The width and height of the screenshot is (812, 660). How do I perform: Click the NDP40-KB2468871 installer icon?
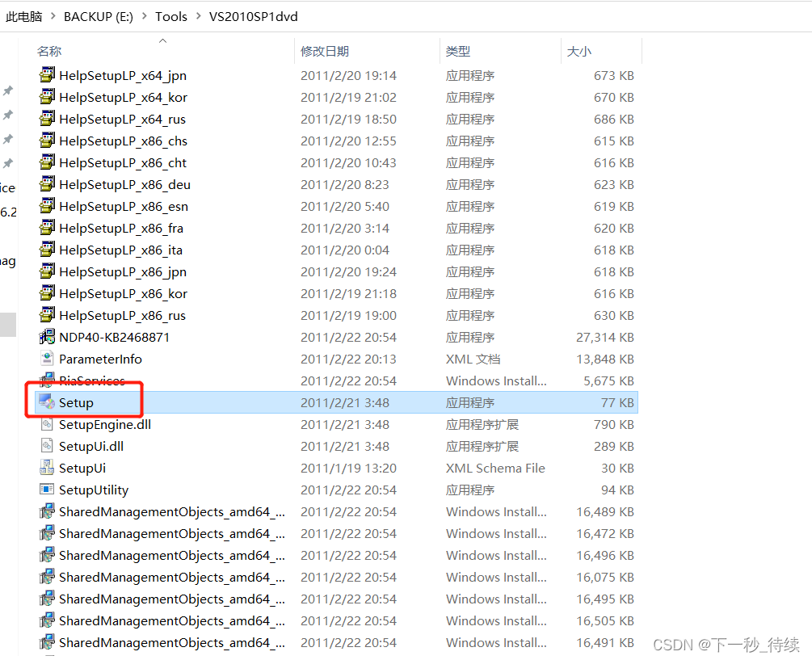point(47,337)
